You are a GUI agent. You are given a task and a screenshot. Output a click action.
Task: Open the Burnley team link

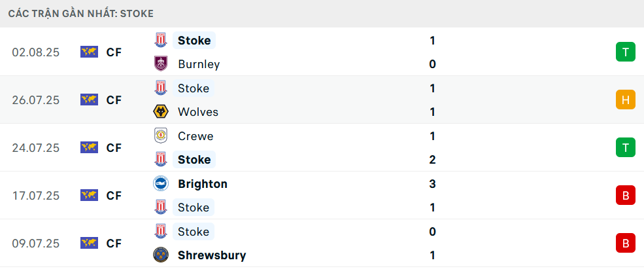pyautogui.click(x=199, y=64)
